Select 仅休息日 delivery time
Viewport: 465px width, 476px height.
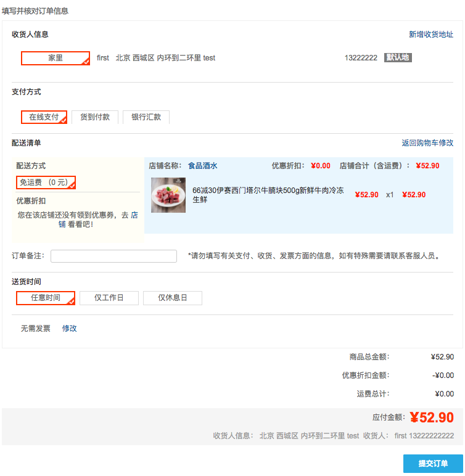(173, 298)
